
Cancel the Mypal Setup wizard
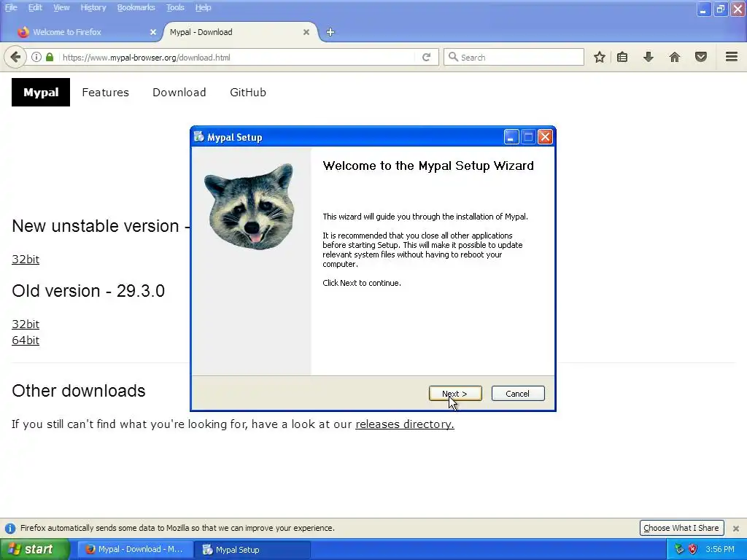point(518,393)
